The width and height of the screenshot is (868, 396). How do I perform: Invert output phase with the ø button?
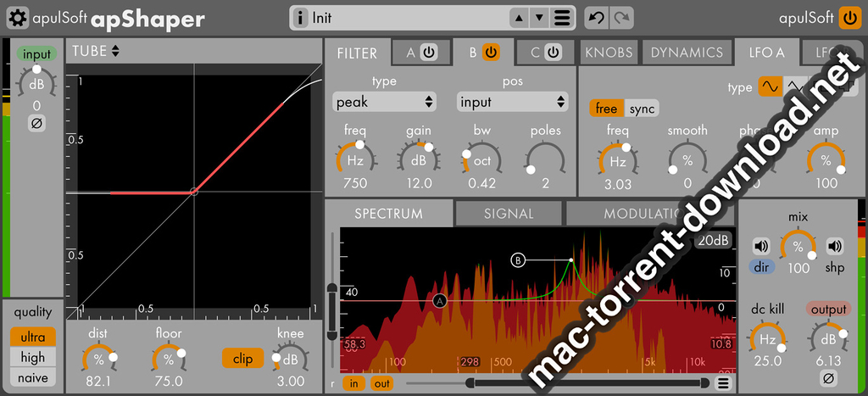tap(829, 379)
